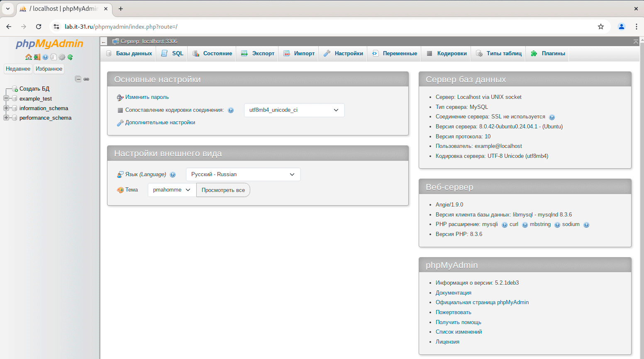The image size is (644, 359).
Task: Click the database icon beside performance_schema
Action: (x=15, y=118)
